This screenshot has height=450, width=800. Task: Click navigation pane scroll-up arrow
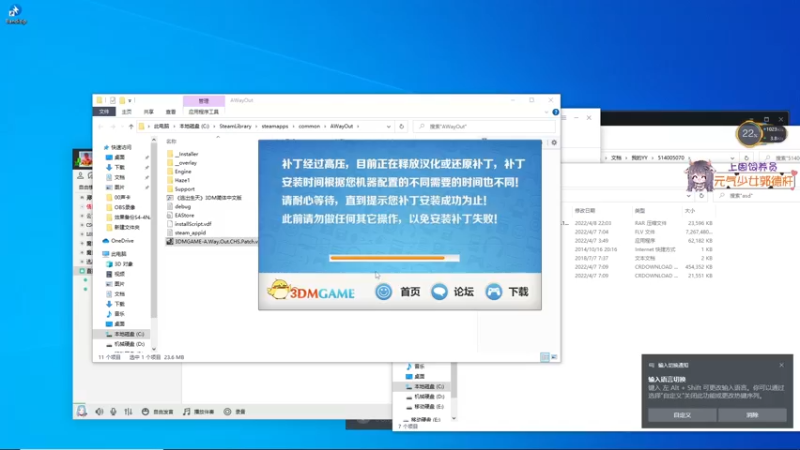pos(154,140)
